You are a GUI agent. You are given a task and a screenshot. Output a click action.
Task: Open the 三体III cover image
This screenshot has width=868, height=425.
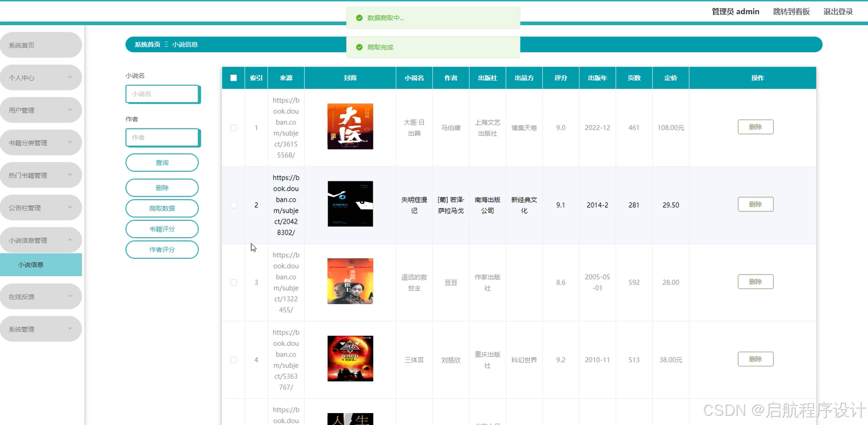pyautogui.click(x=350, y=359)
